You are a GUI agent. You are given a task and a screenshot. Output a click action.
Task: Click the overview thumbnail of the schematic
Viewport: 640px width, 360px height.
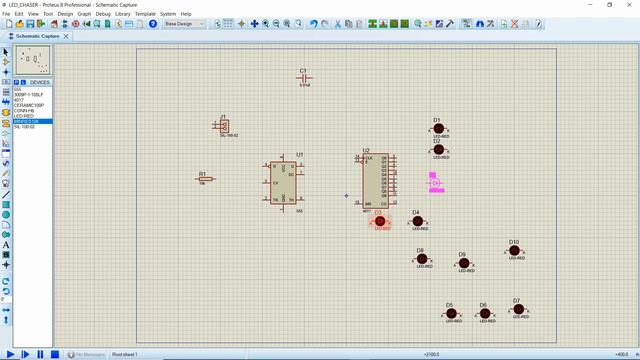coord(33,60)
